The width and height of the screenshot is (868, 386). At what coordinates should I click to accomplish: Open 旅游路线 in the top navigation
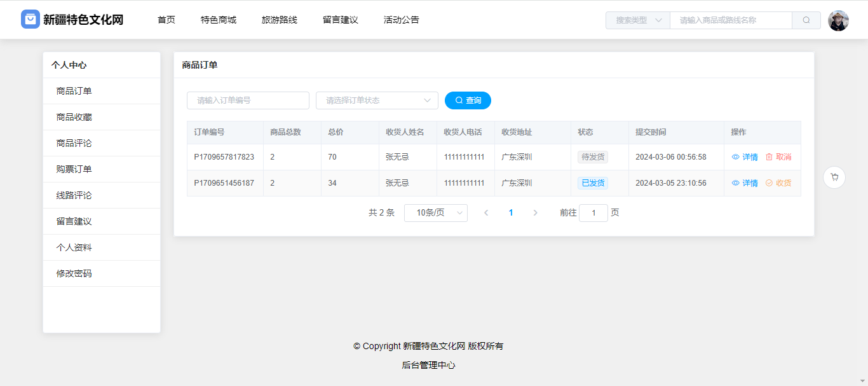click(280, 20)
